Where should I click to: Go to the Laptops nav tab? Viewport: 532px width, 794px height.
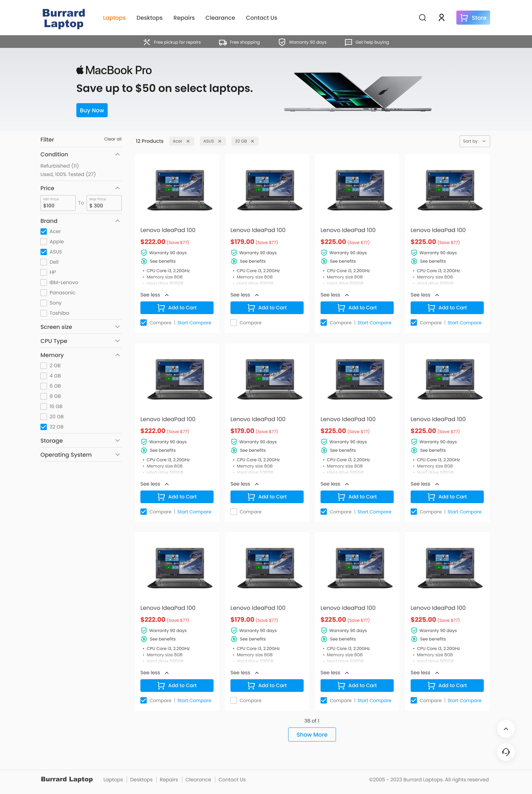(114, 18)
